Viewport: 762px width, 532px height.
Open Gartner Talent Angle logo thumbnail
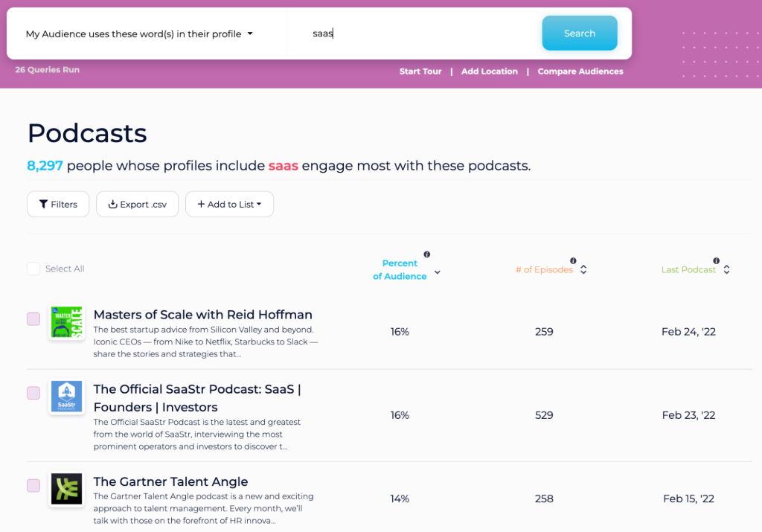[66, 489]
